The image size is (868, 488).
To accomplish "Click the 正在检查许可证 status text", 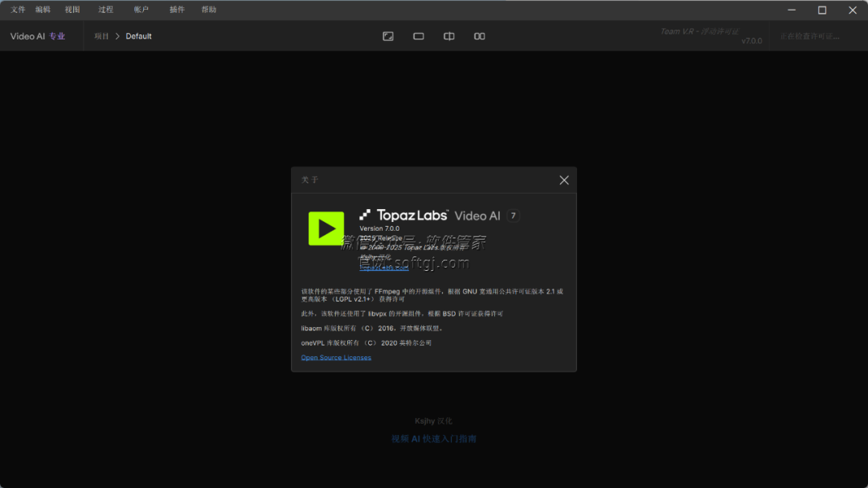I will point(809,36).
